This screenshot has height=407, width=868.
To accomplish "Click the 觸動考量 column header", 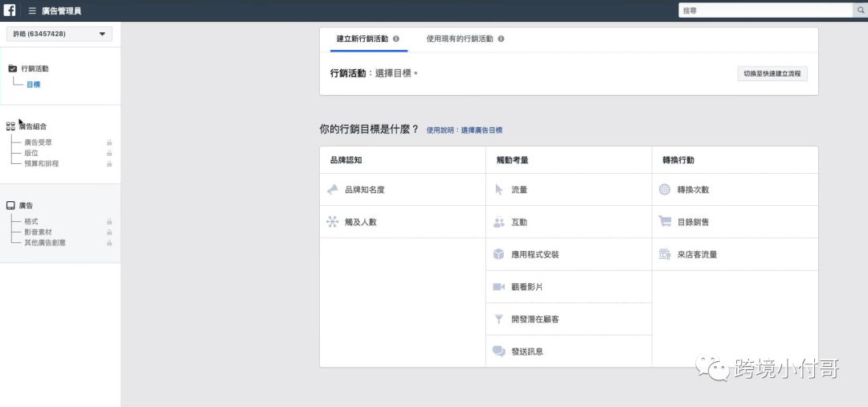I will pyautogui.click(x=512, y=160).
